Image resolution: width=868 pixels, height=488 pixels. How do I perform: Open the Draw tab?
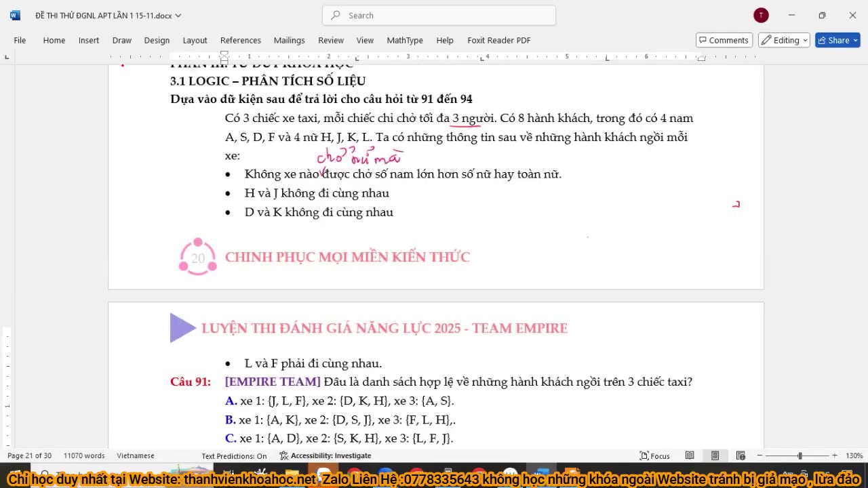(x=122, y=40)
